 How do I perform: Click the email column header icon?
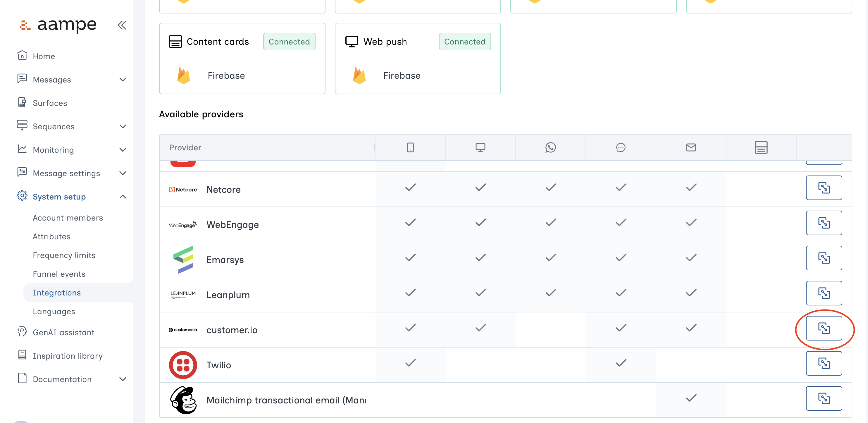pyautogui.click(x=690, y=147)
